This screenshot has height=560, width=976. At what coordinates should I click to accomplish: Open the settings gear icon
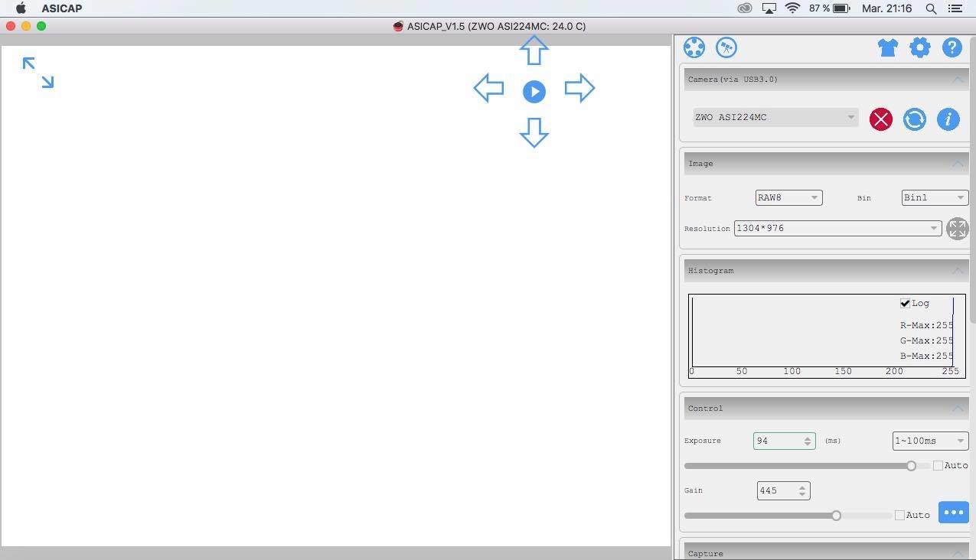919,47
